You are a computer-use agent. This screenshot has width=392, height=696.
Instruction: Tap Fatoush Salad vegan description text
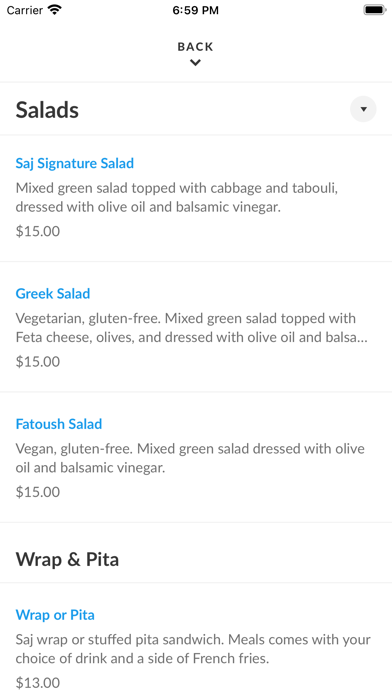190,458
